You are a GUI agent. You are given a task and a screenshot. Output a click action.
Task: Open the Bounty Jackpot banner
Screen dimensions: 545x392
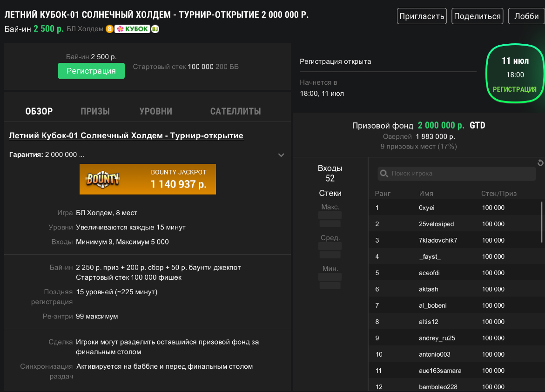(x=148, y=179)
